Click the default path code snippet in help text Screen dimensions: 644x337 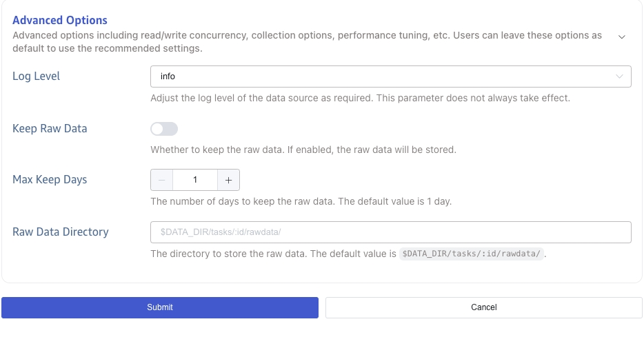[x=472, y=254]
